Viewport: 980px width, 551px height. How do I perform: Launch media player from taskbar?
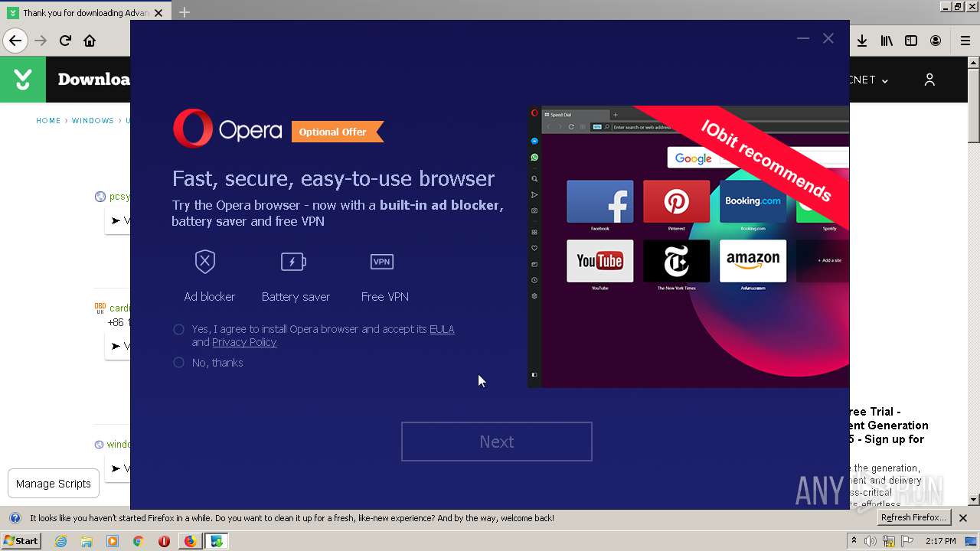(113, 541)
